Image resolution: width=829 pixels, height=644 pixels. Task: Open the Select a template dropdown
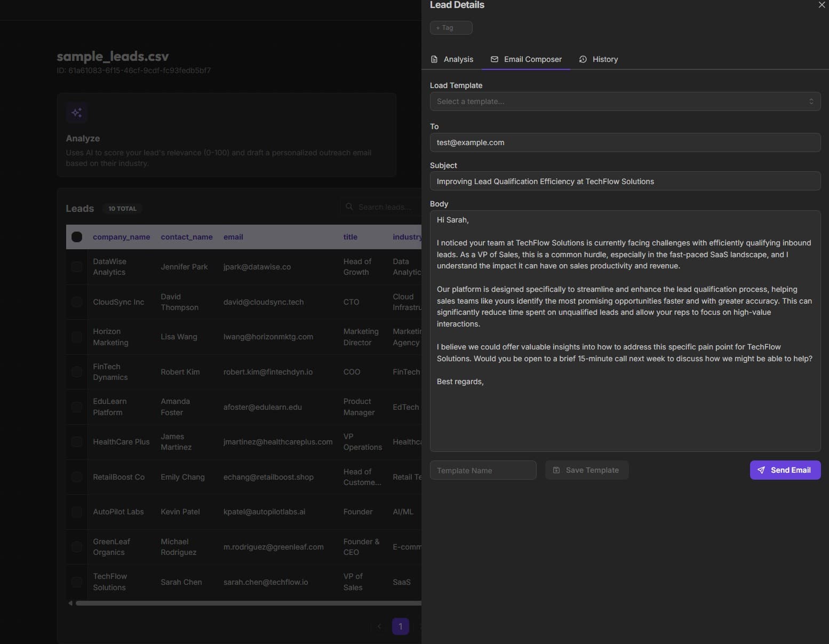625,101
